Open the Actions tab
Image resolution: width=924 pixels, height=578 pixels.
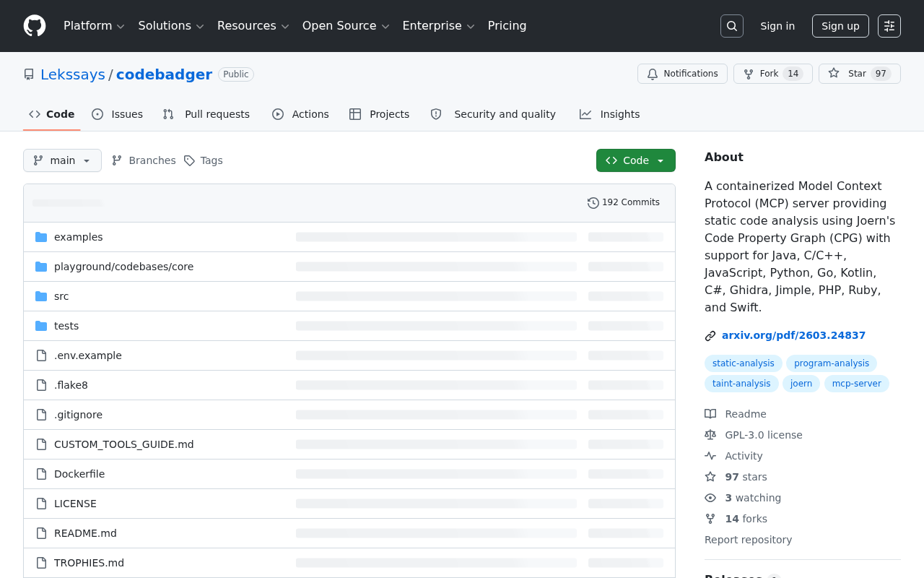pos(300,114)
